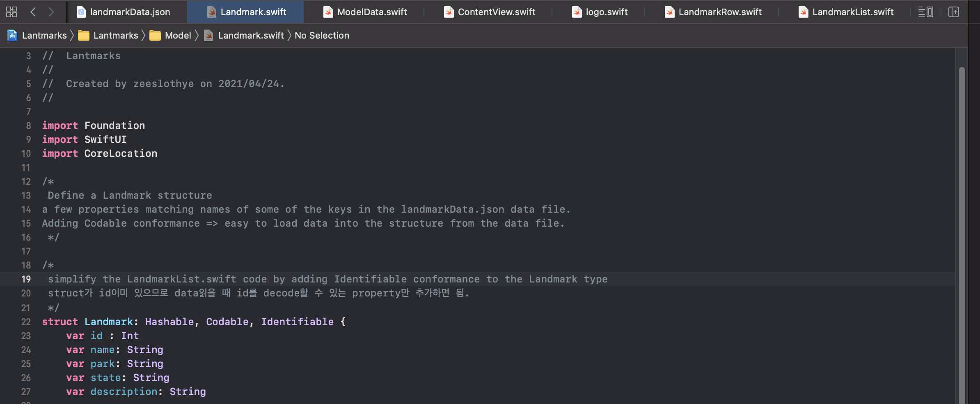Switch to the ModelData.swift tab

coord(365,12)
